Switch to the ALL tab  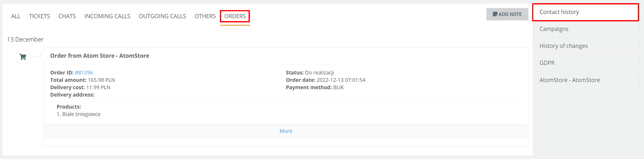16,16
